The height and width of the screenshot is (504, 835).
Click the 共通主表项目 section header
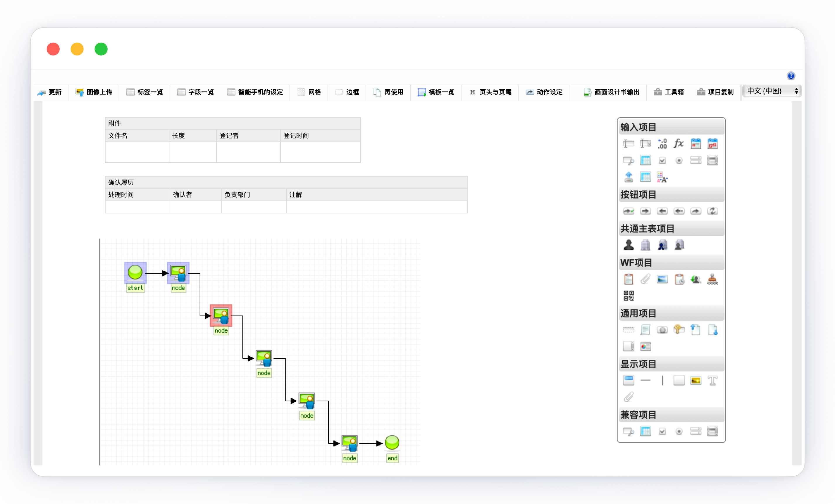tap(671, 229)
